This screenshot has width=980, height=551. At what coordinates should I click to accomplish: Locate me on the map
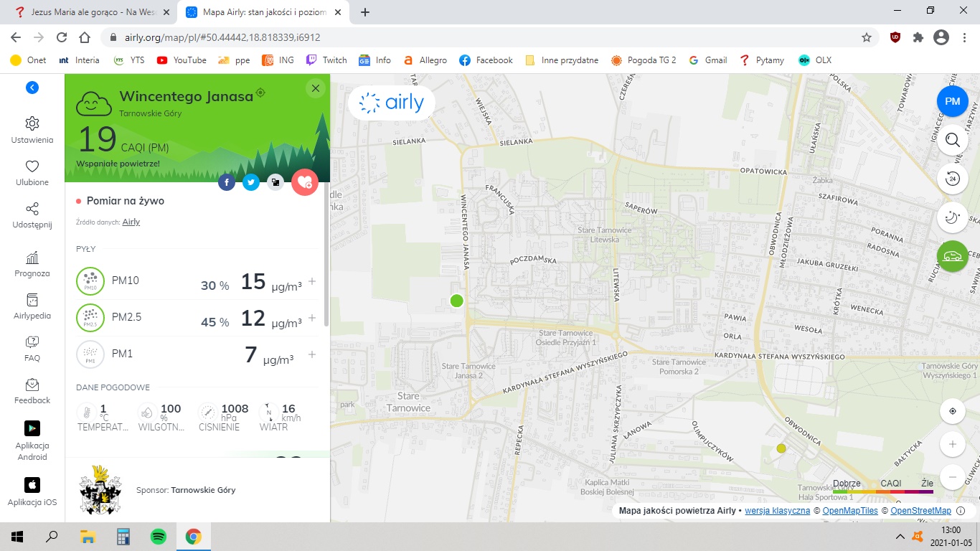pyautogui.click(x=952, y=411)
